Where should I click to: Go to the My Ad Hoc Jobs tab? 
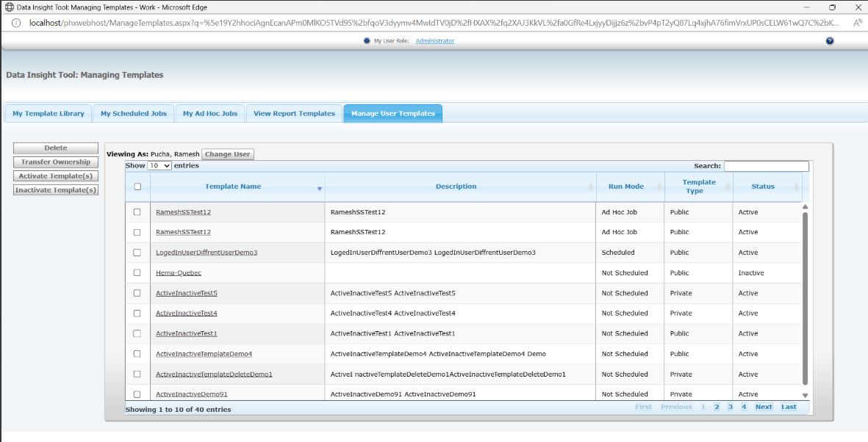click(210, 113)
